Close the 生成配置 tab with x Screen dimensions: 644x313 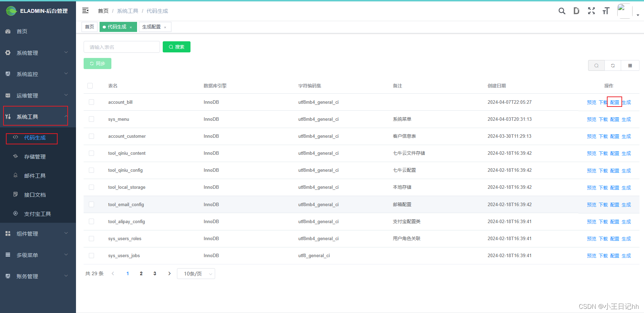click(x=165, y=27)
